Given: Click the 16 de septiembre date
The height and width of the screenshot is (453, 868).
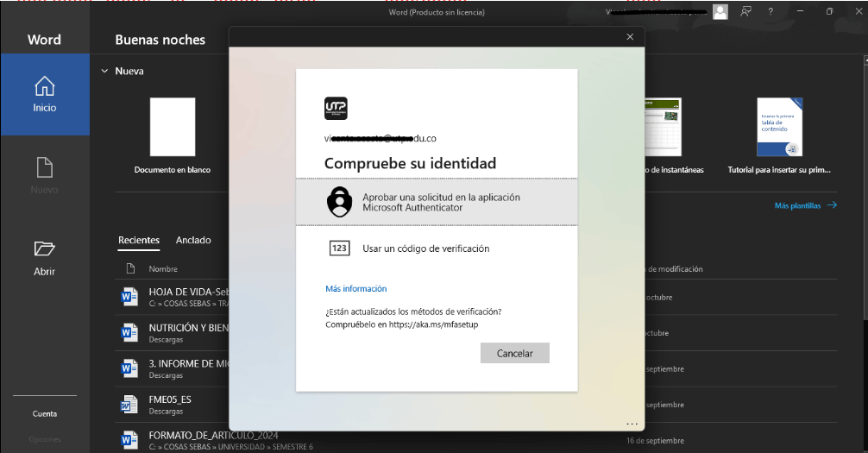Looking at the screenshot, I should (x=656, y=441).
